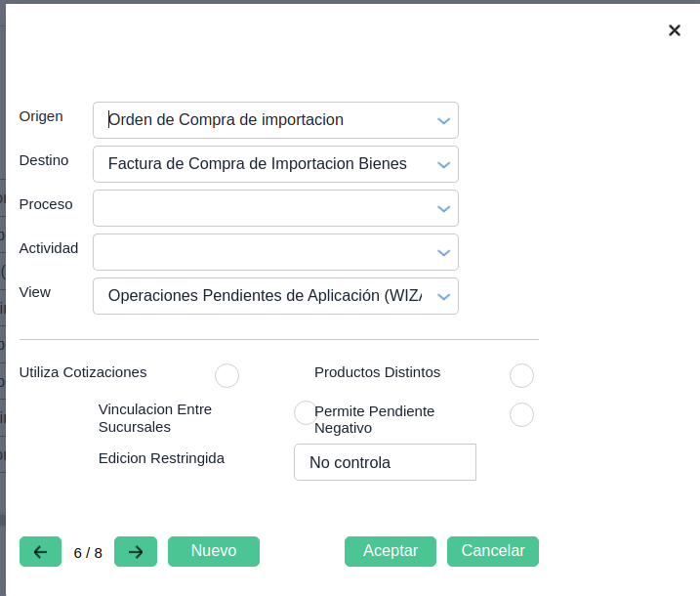
Task: Close the dialog with the X icon
Action: (674, 30)
